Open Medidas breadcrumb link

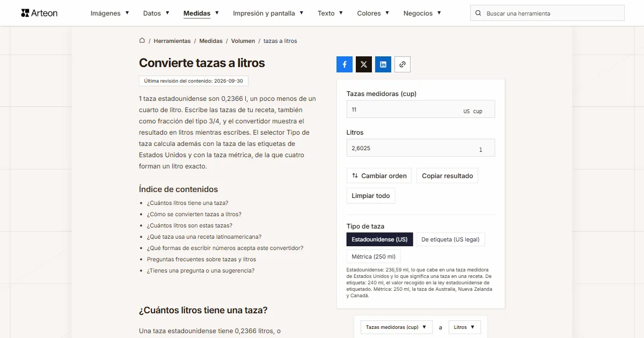click(211, 41)
